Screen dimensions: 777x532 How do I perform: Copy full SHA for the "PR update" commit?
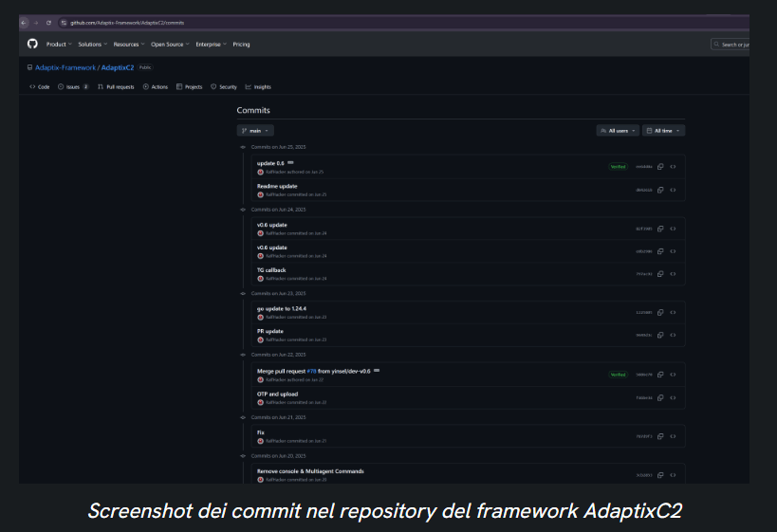[x=660, y=336]
